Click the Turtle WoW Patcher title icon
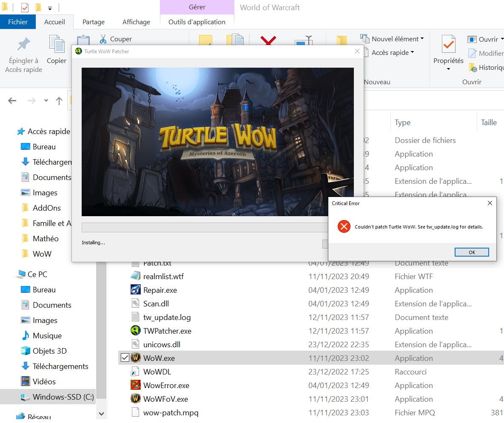Image resolution: width=504 pixels, height=423 pixels. pos(78,51)
